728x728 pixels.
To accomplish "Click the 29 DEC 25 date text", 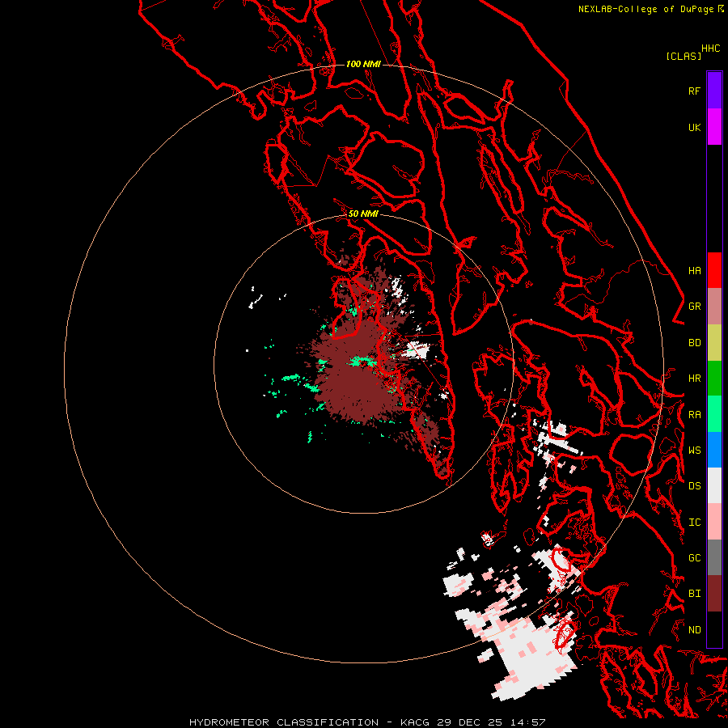I will (x=470, y=722).
